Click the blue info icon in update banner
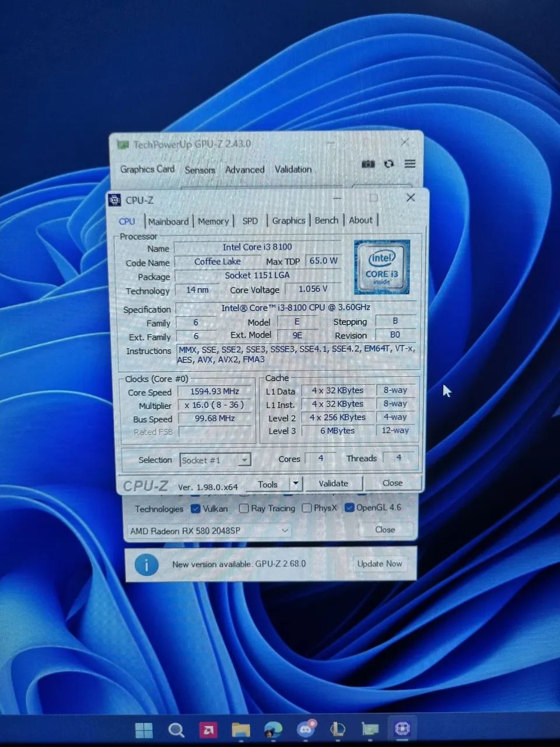 [146, 565]
